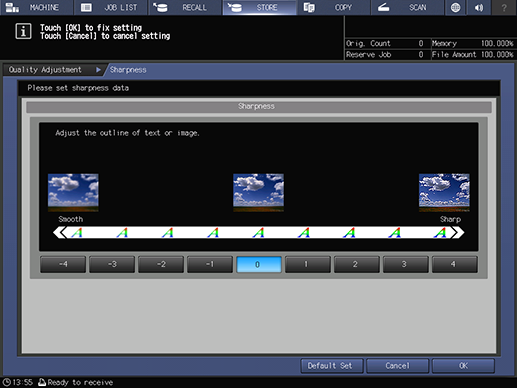Click the Sharpness breadcrumb label
Image resolution: width=517 pixels, height=388 pixels.
(128, 70)
